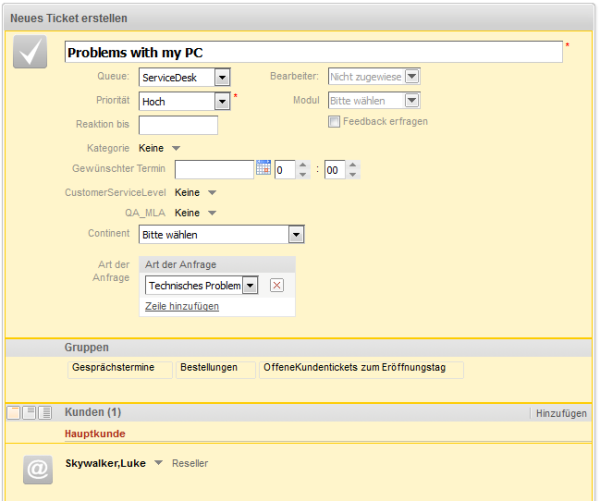Open the Queue ServiceDesk dropdown

pos(222,78)
